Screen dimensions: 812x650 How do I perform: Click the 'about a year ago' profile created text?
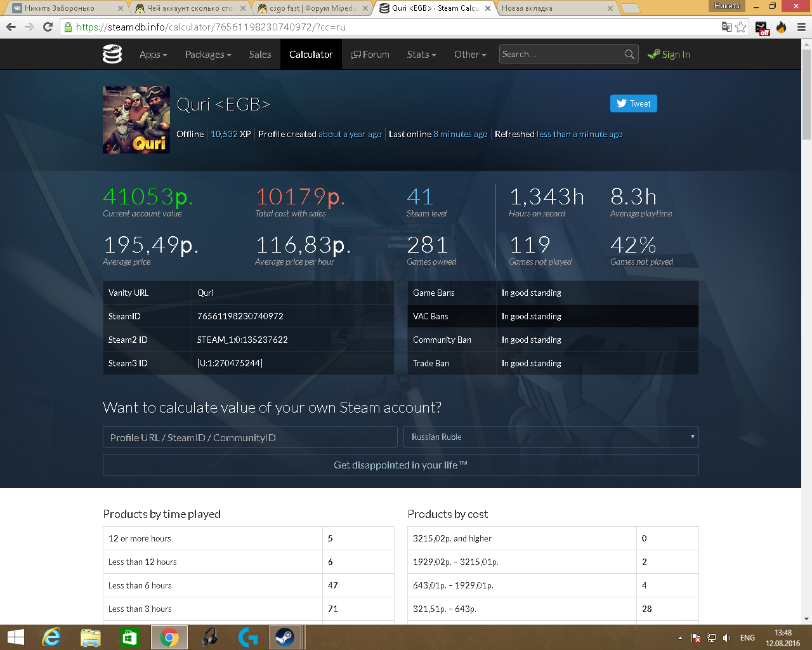(x=350, y=134)
